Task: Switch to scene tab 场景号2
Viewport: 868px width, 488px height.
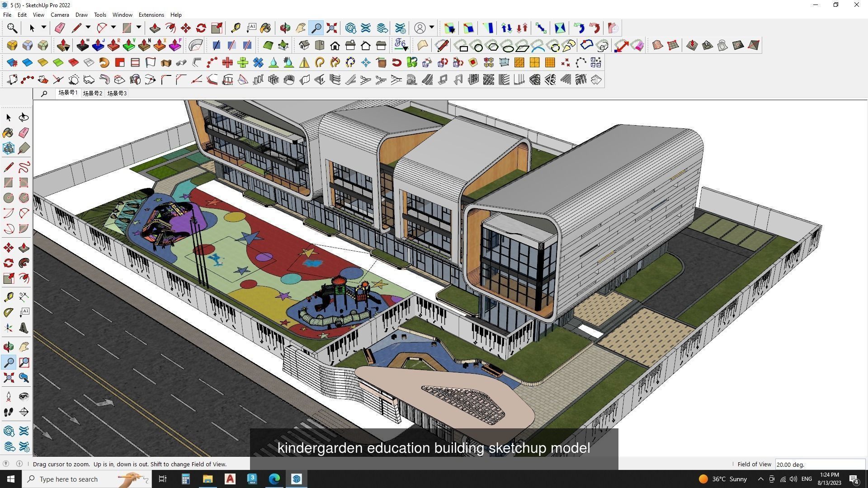Action: 93,93
